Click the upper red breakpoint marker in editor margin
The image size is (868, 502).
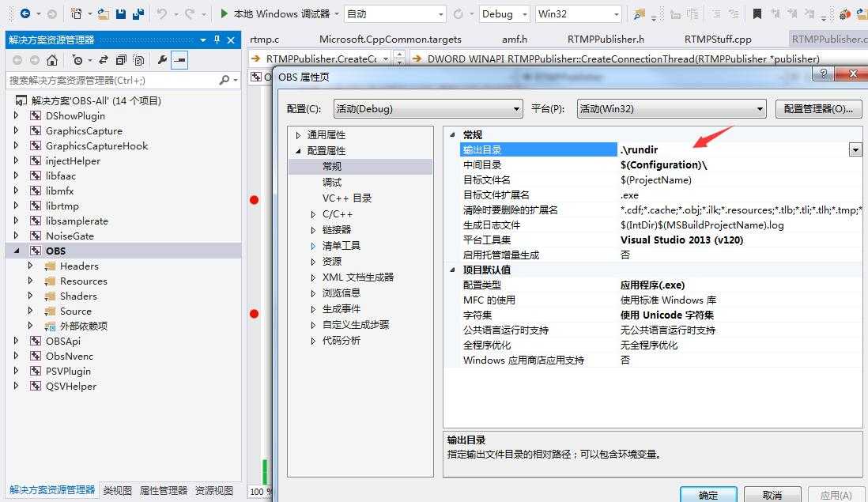254,200
